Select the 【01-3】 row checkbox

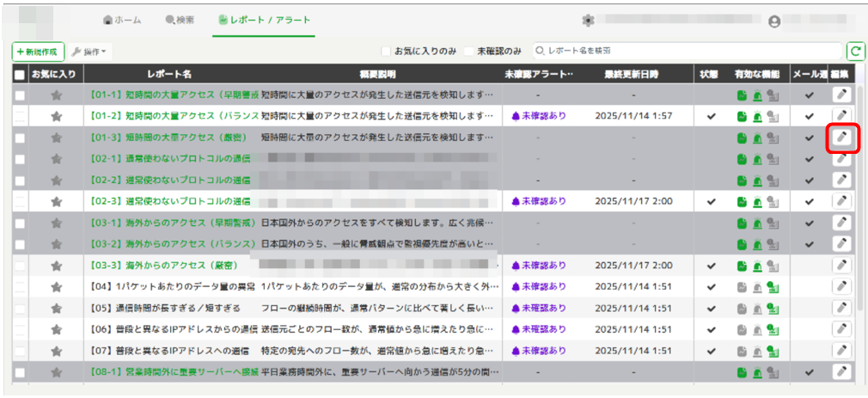click(20, 138)
